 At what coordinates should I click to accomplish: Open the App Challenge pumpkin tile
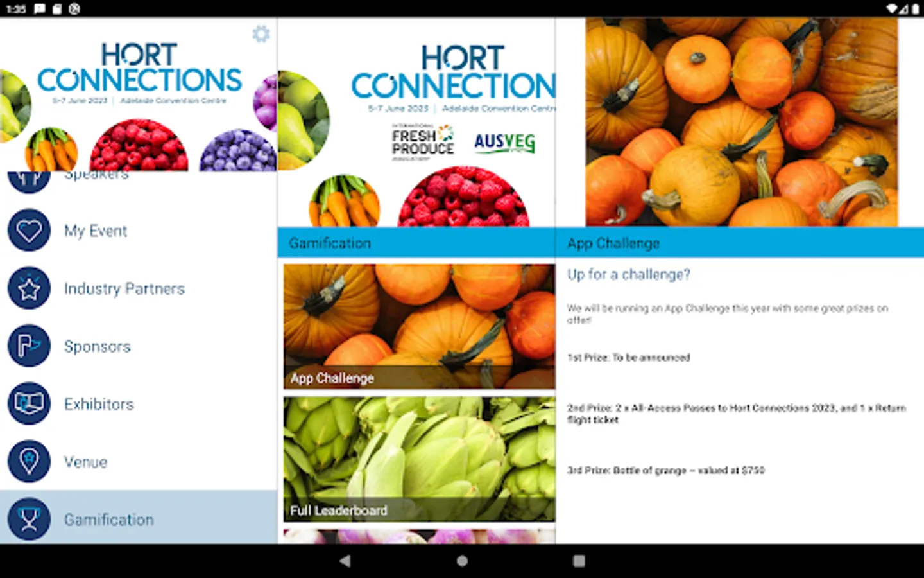click(x=419, y=326)
